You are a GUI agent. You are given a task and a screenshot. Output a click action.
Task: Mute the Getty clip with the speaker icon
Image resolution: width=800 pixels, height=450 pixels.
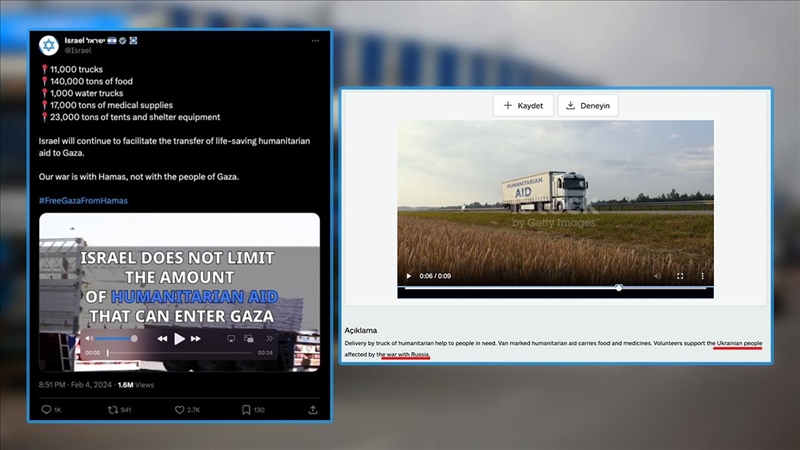tap(657, 276)
